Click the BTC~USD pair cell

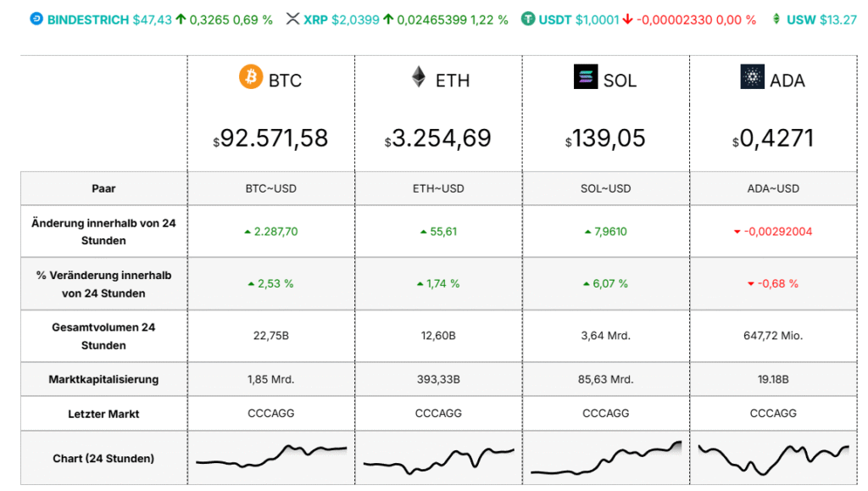[x=270, y=188]
